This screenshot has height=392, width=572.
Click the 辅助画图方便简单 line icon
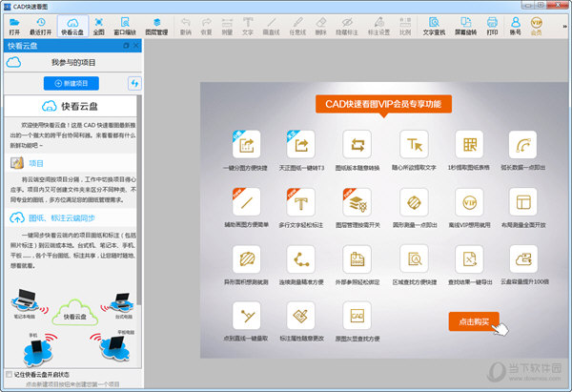click(246, 202)
